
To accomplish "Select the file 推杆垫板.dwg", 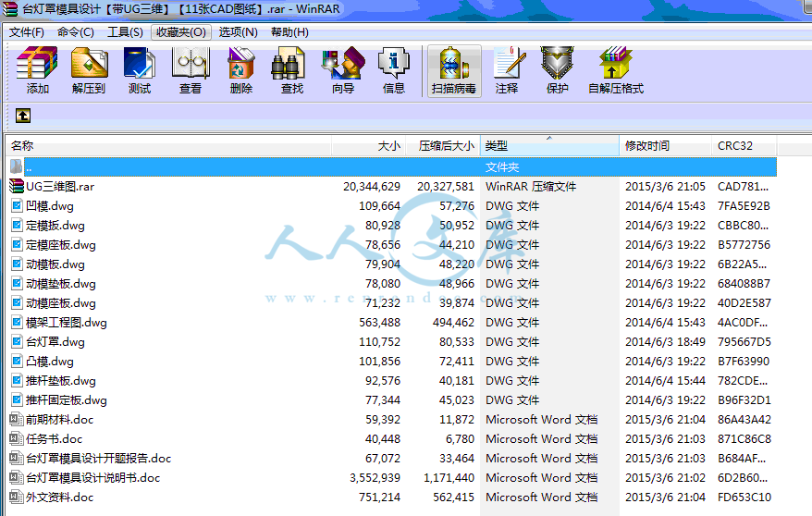I will pyautogui.click(x=61, y=381).
